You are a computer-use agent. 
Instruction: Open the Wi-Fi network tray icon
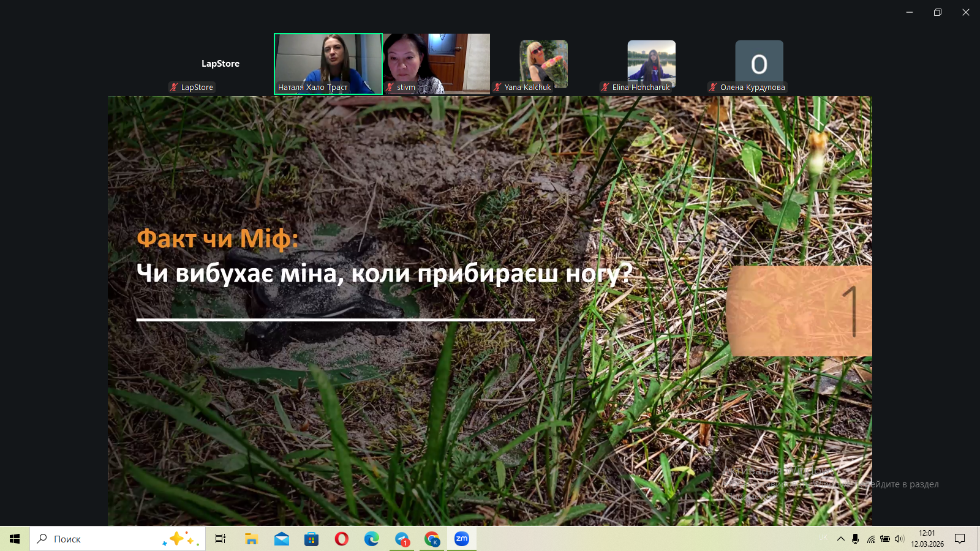tap(870, 539)
